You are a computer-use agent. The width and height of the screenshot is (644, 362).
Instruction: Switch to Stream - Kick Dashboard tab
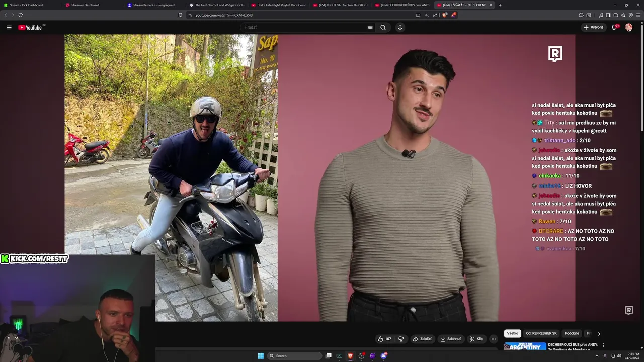coord(30,5)
